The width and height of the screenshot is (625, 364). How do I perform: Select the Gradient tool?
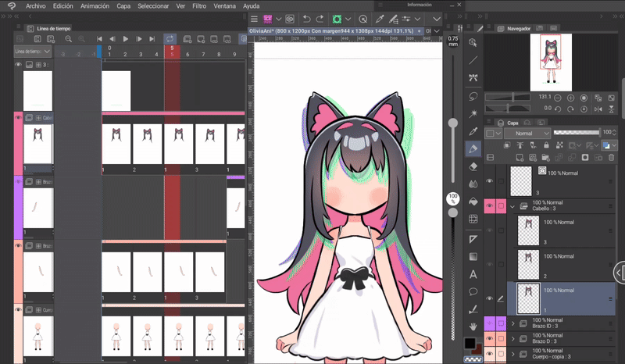point(473,256)
